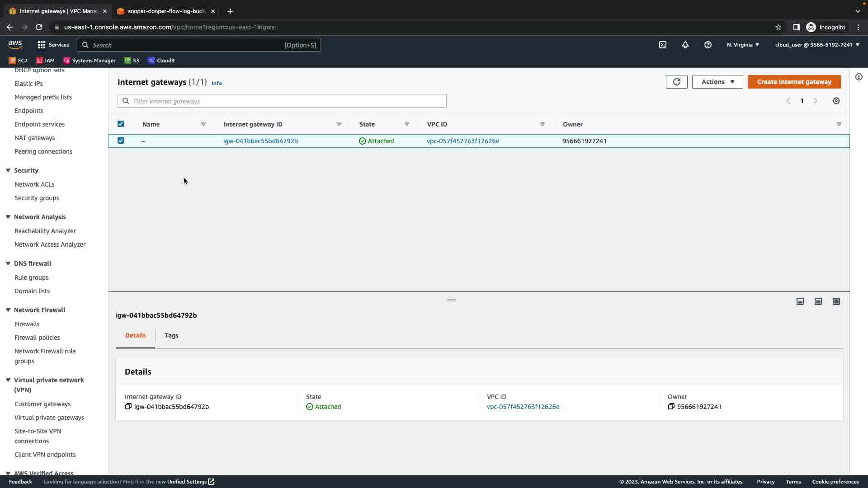This screenshot has width=868, height=488.
Task: Open the Actions dropdown
Action: (717, 82)
